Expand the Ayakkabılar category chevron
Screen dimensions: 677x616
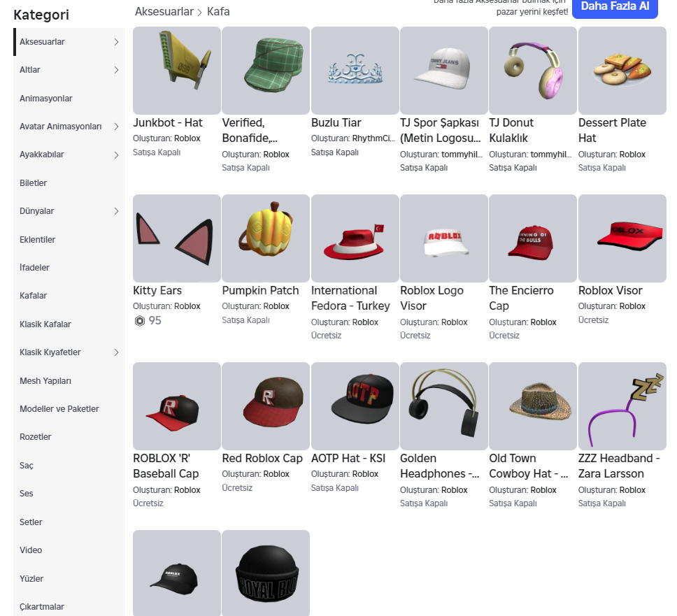point(116,155)
